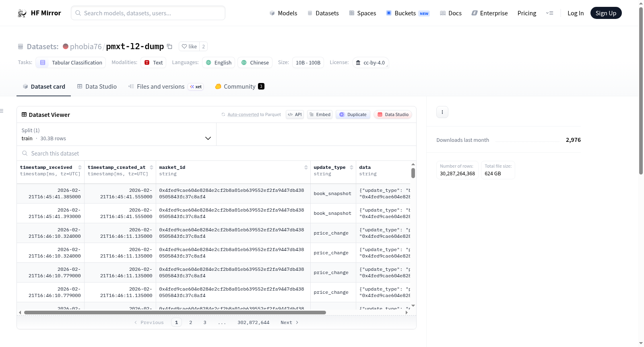Click the main search models field

click(x=148, y=13)
